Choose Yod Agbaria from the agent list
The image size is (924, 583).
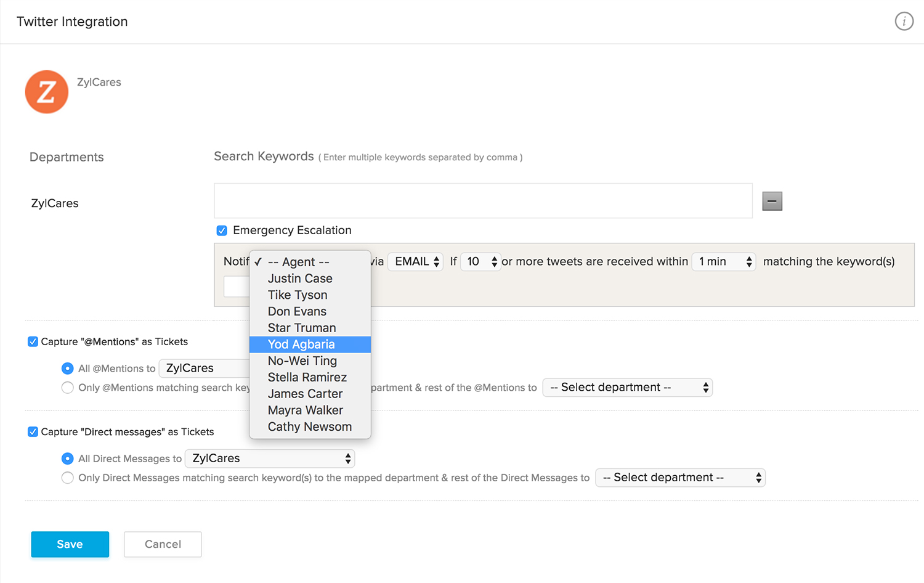point(301,344)
